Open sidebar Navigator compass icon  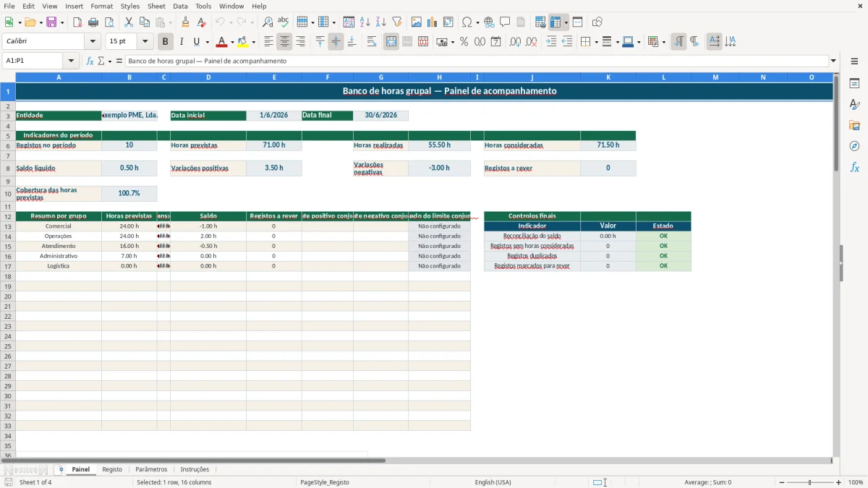[x=854, y=146]
